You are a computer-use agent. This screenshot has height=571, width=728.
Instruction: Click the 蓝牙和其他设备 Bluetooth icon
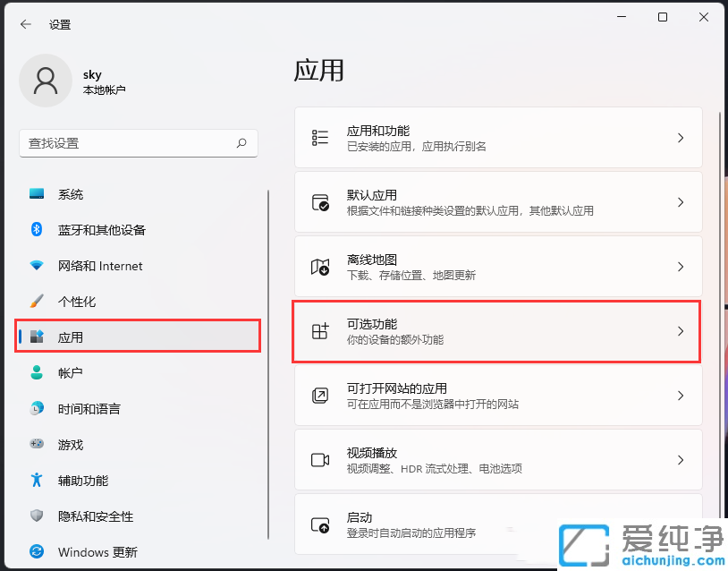point(36,230)
